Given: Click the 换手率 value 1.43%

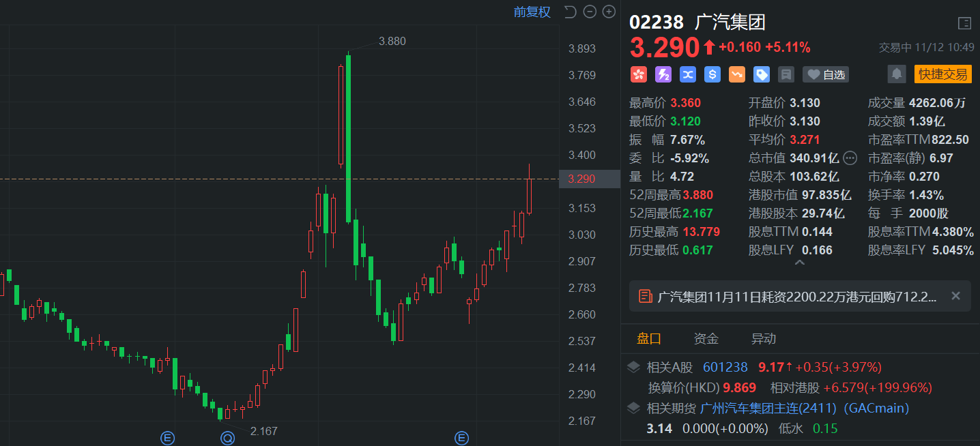Looking at the screenshot, I should coord(926,195).
